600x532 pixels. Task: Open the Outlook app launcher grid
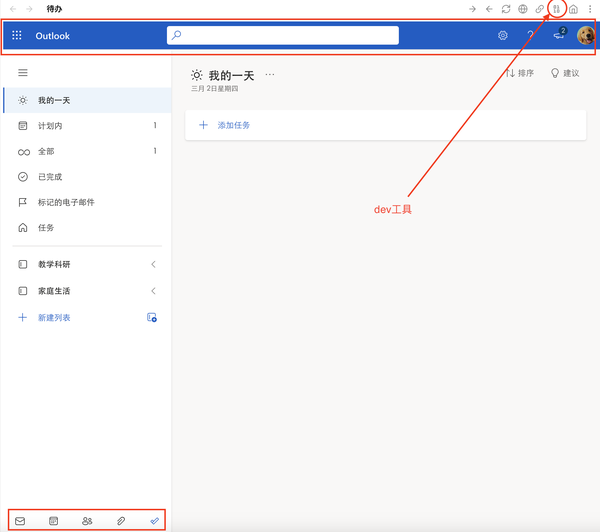click(x=17, y=36)
